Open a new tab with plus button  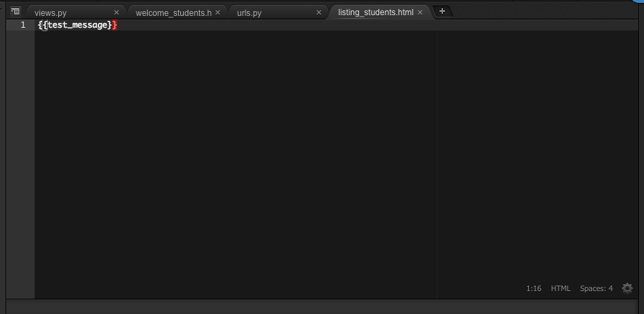(x=442, y=12)
